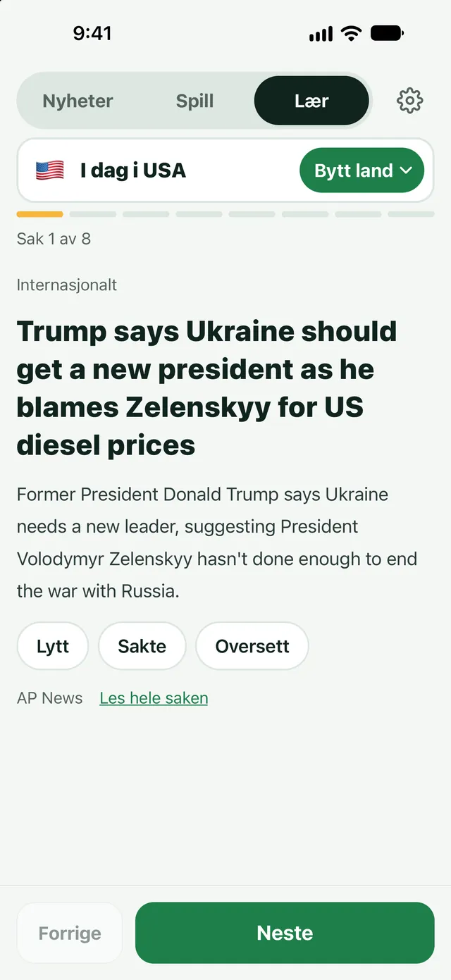
Task: Jump to the last progress segment
Action: click(411, 214)
